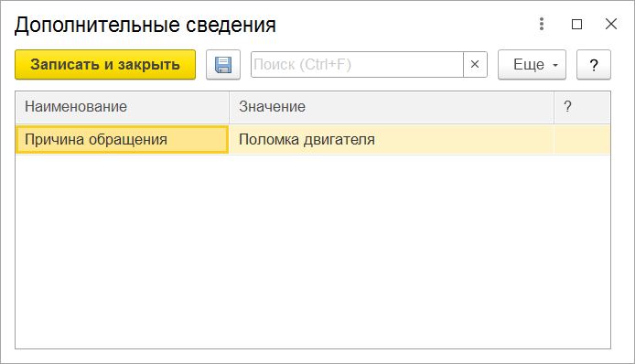
Task: Select the Причина обращения cell
Action: 123,140
